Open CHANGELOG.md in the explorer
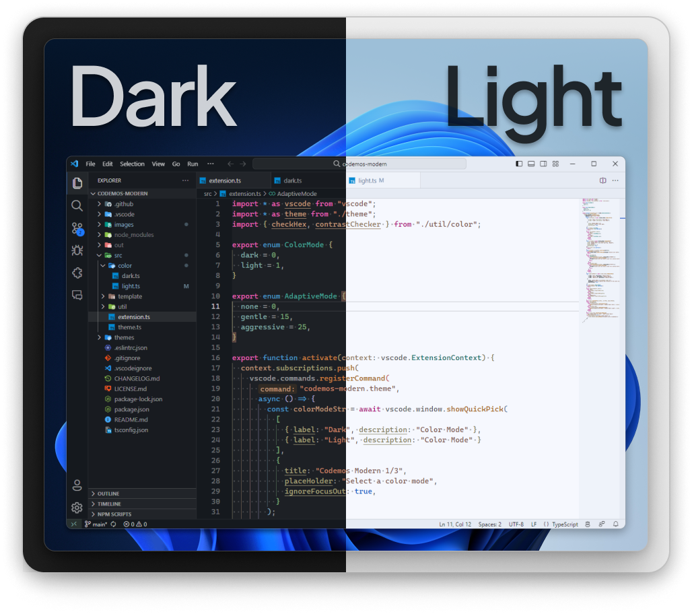 tap(142, 378)
